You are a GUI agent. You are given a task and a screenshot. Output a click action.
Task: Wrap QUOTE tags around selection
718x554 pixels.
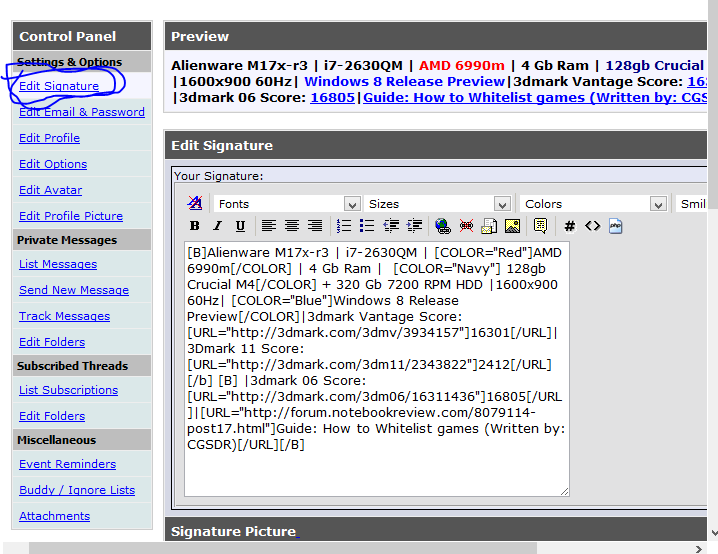tap(540, 226)
